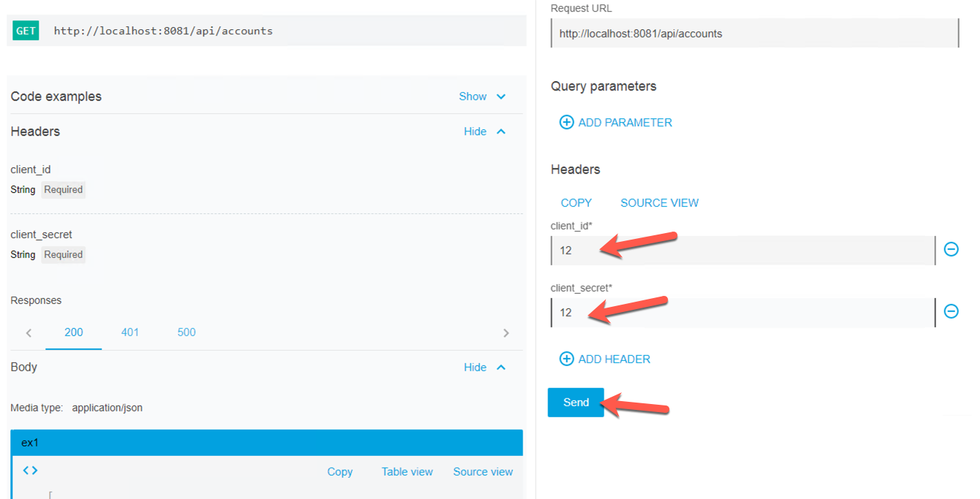The height and width of the screenshot is (499, 980).
Task: Collapse the Headers section chevron
Action: point(501,132)
